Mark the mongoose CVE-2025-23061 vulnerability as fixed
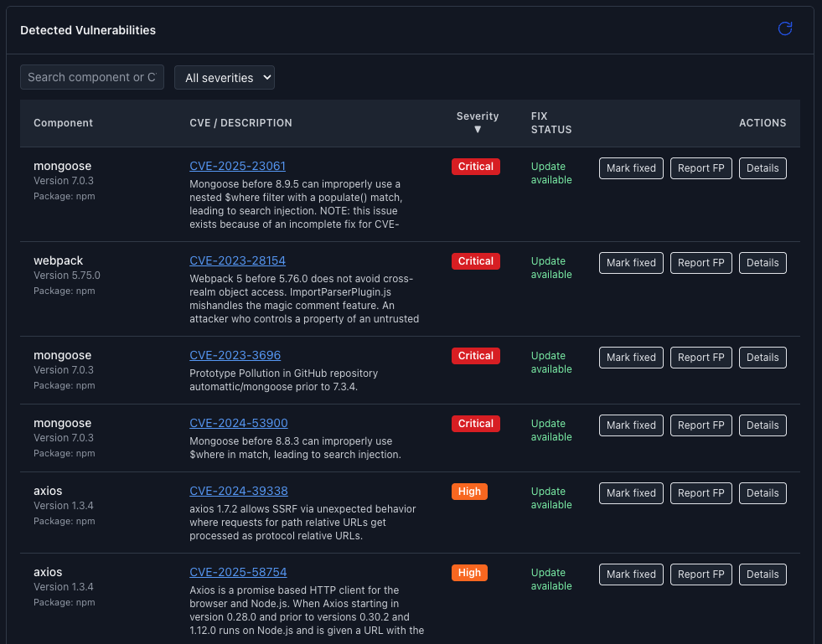The width and height of the screenshot is (822, 644). point(630,167)
